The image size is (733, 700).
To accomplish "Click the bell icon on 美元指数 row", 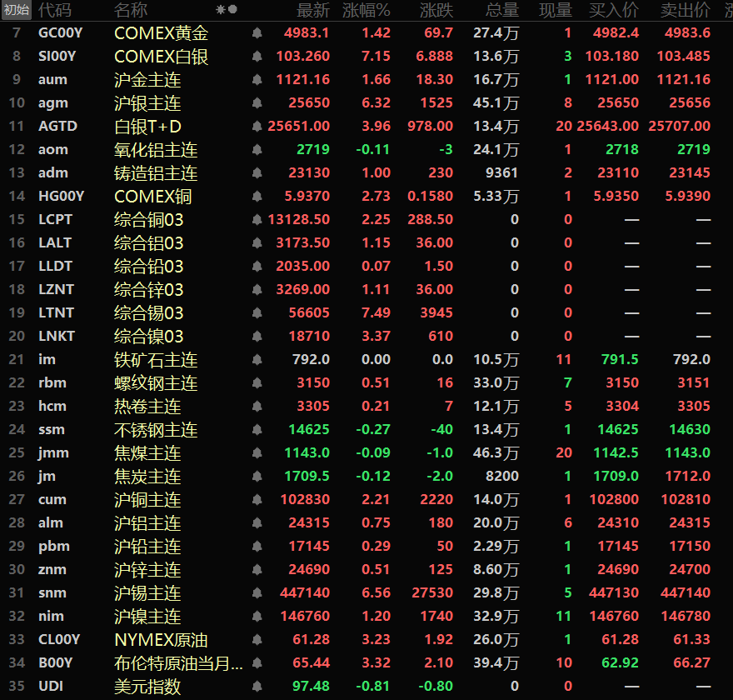I will tap(257, 687).
